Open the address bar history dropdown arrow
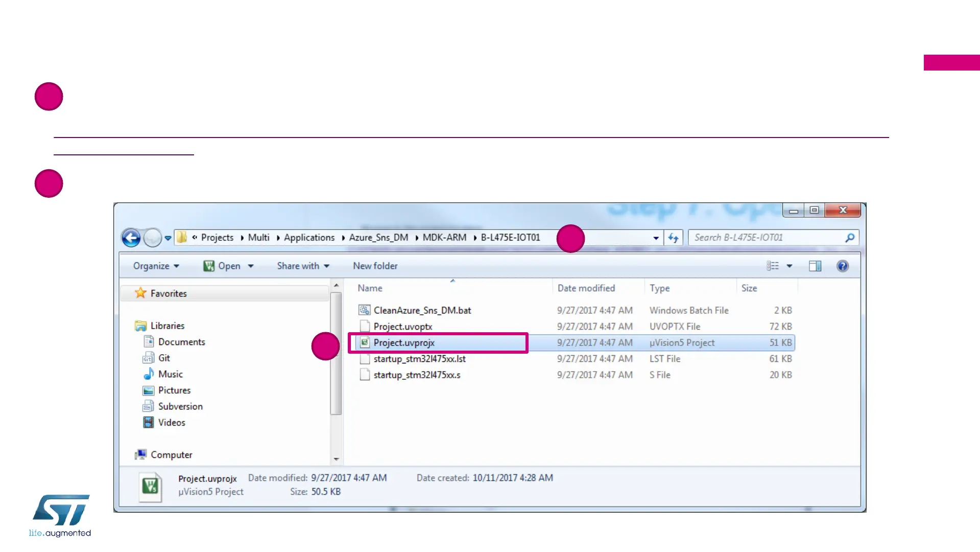Screen dimensions: 980x552 [656, 238]
